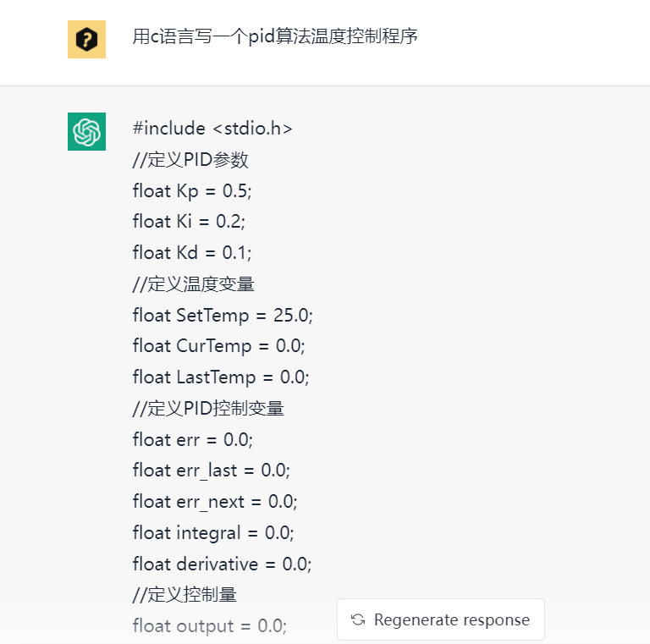Click the line float Kd = 0.1;
Viewport: 650px width, 644px height.
pos(192,252)
